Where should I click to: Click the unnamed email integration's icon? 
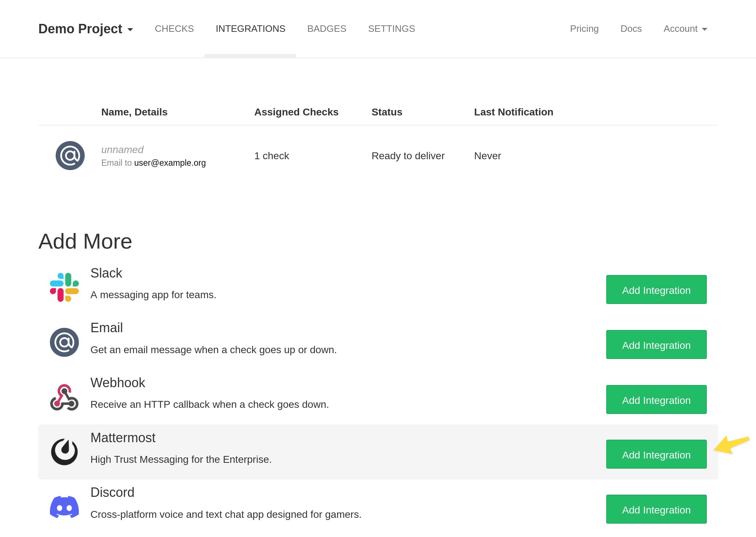(70, 156)
